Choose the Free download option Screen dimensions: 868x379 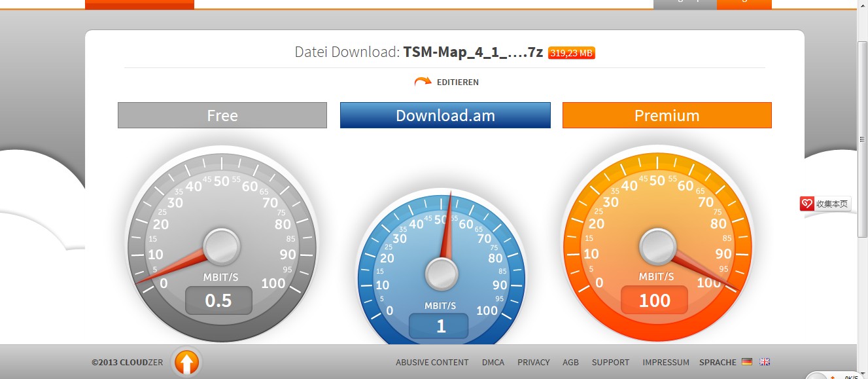tap(222, 115)
